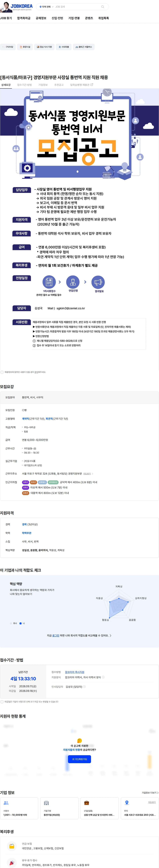Click the 5호선 badge beside 마포역
This screenshot has height=868, width=159.
[26, 487]
